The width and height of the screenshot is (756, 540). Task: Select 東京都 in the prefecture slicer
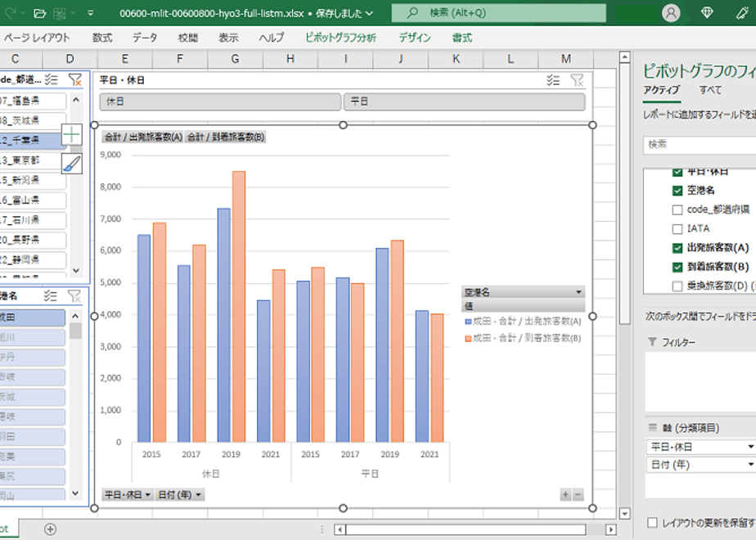pos(32,160)
